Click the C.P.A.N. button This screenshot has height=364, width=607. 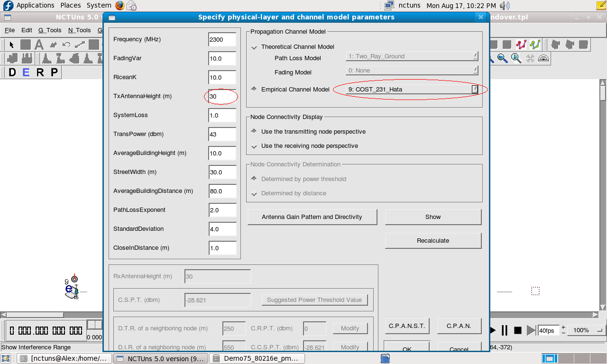(x=459, y=326)
